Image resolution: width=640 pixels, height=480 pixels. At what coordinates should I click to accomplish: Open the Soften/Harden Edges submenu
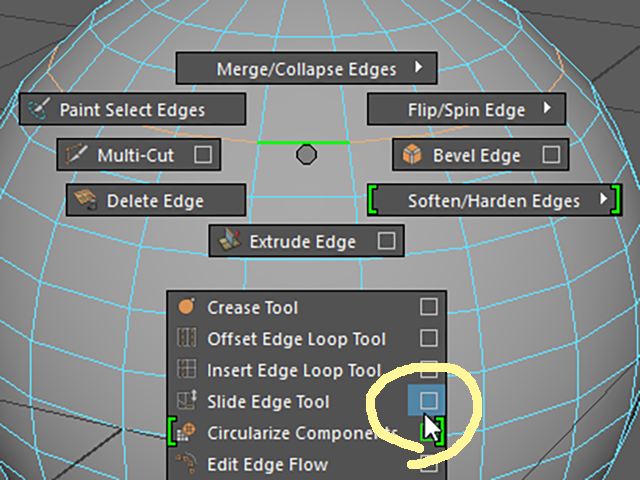coord(494,200)
